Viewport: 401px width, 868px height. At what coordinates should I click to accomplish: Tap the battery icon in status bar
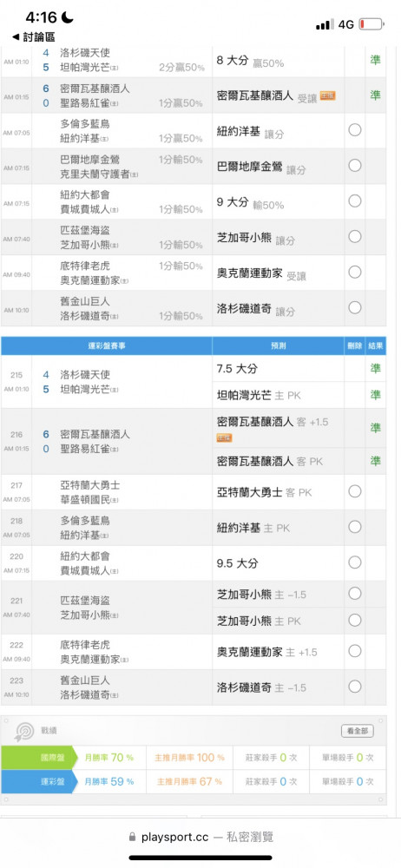pyautogui.click(x=371, y=23)
